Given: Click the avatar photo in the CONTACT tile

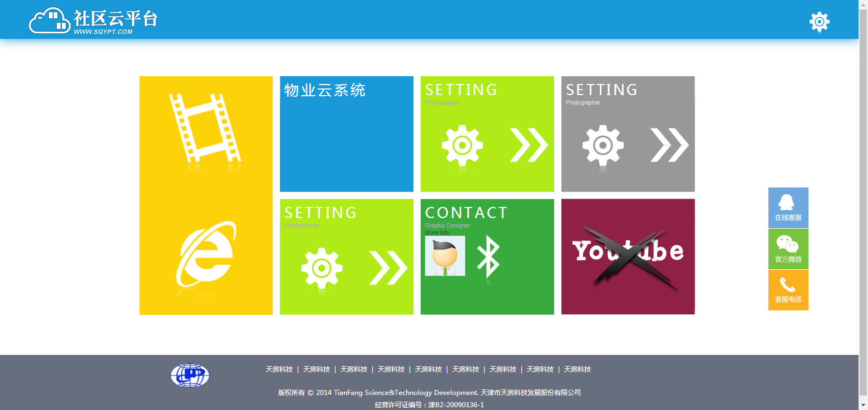Looking at the screenshot, I should tap(445, 256).
